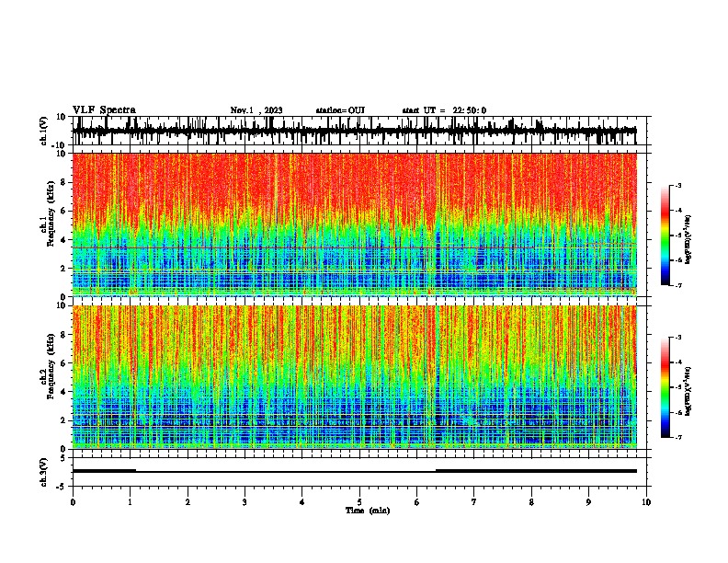This screenshot has width=728, height=563.
Task: Click the 'ch.3(V)' axis label
Action: click(44, 473)
